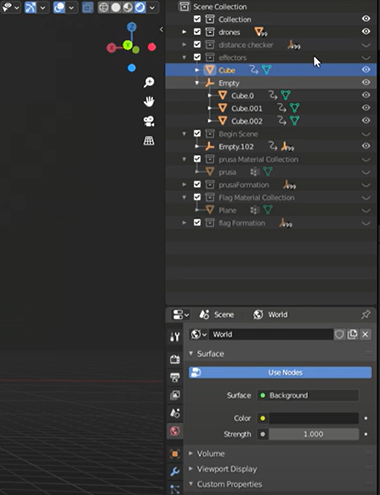Viewport: 380px width, 495px height.
Task: Toggle the camera view icon
Action: [149, 121]
